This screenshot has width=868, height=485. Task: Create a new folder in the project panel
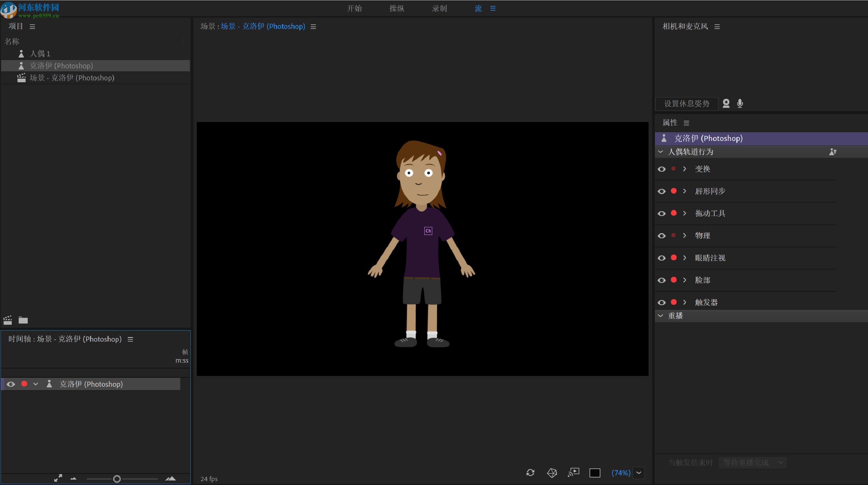23,320
